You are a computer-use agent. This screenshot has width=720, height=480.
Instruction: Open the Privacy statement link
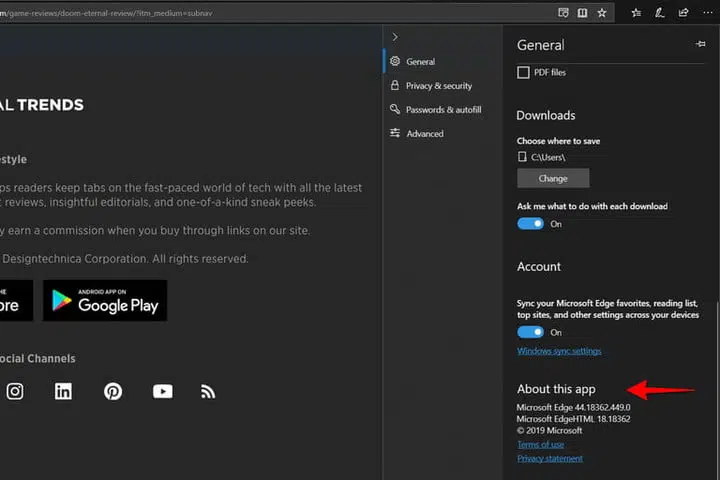550,458
